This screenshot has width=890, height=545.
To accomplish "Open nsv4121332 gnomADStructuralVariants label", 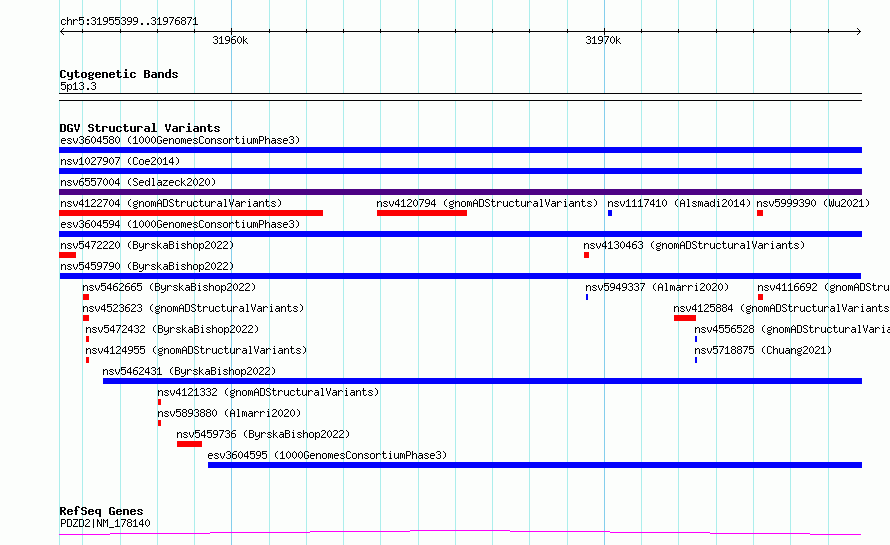I will pyautogui.click(x=268, y=392).
